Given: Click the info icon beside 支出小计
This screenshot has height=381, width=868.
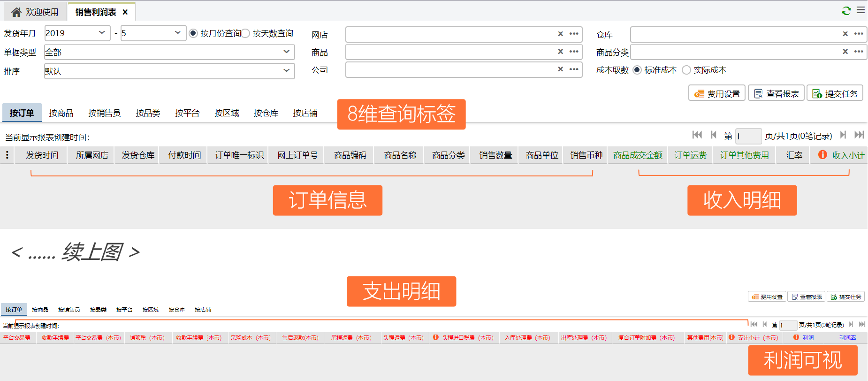Looking at the screenshot, I should (731, 337).
